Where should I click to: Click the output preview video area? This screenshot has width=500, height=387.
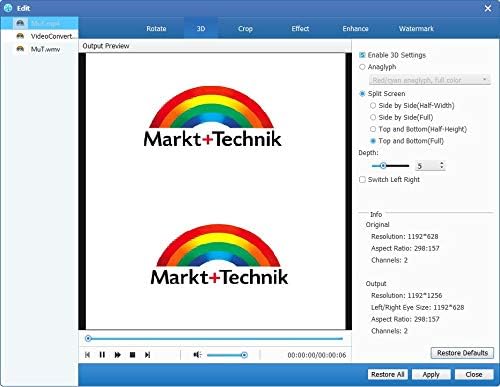click(x=215, y=191)
